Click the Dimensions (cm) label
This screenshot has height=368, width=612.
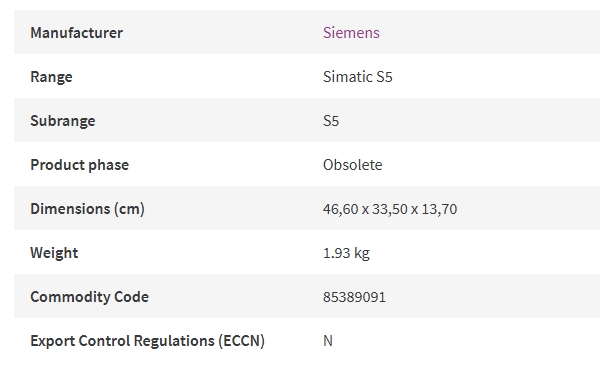coord(87,209)
